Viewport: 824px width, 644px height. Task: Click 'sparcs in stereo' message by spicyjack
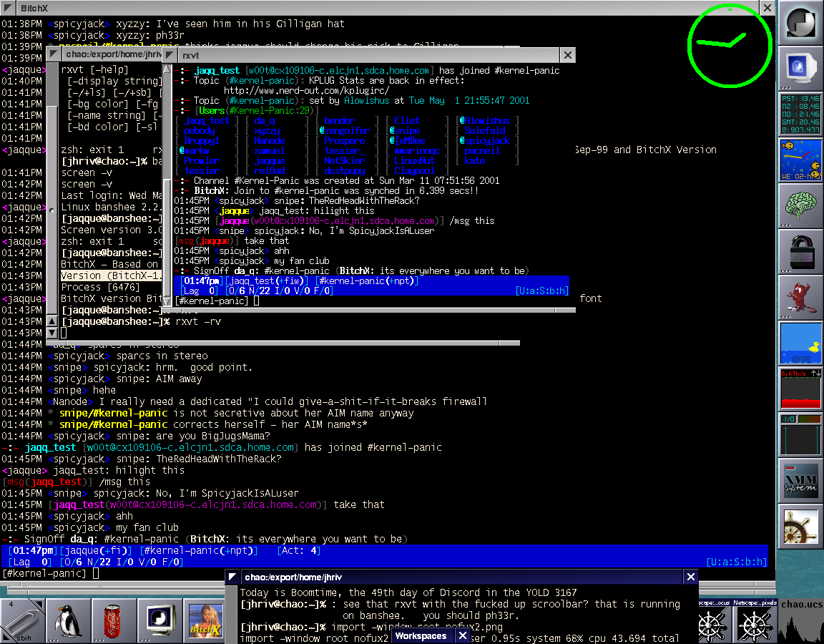pyautogui.click(x=162, y=356)
